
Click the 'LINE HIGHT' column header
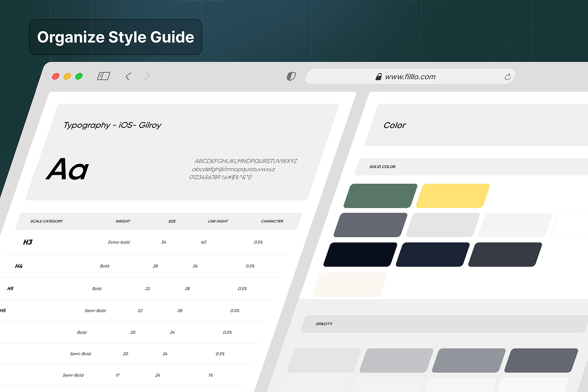(218, 221)
